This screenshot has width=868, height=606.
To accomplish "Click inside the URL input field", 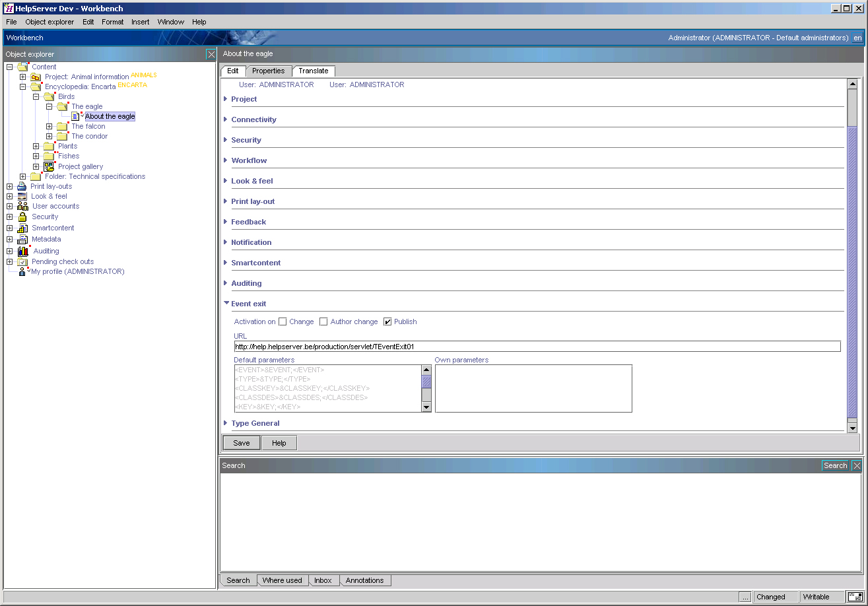I will tap(462, 346).
